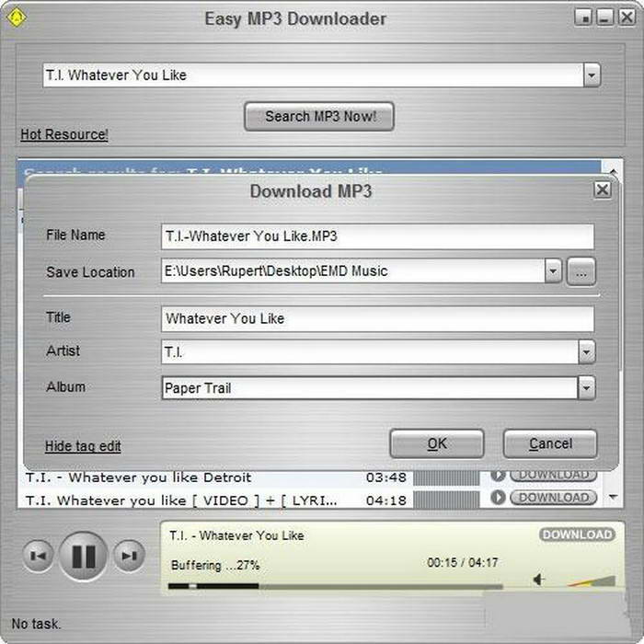Adjust the volume level slider
The image size is (644, 644).
coord(591,581)
